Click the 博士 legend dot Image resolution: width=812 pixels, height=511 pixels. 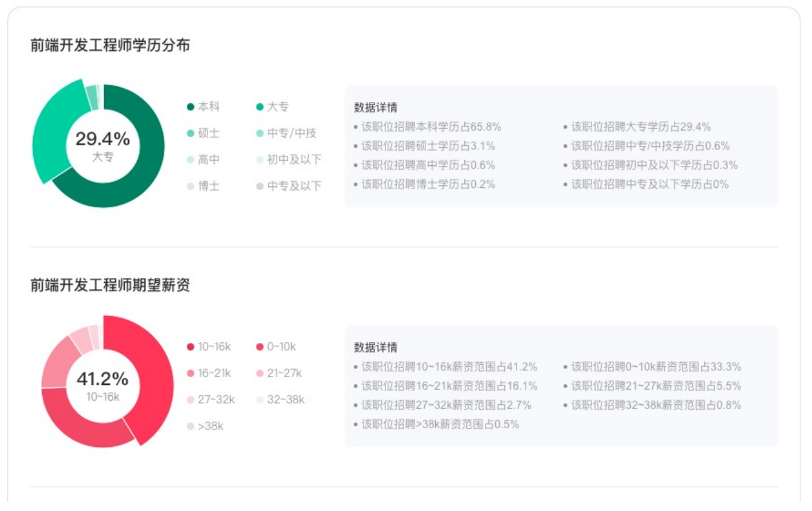click(191, 186)
